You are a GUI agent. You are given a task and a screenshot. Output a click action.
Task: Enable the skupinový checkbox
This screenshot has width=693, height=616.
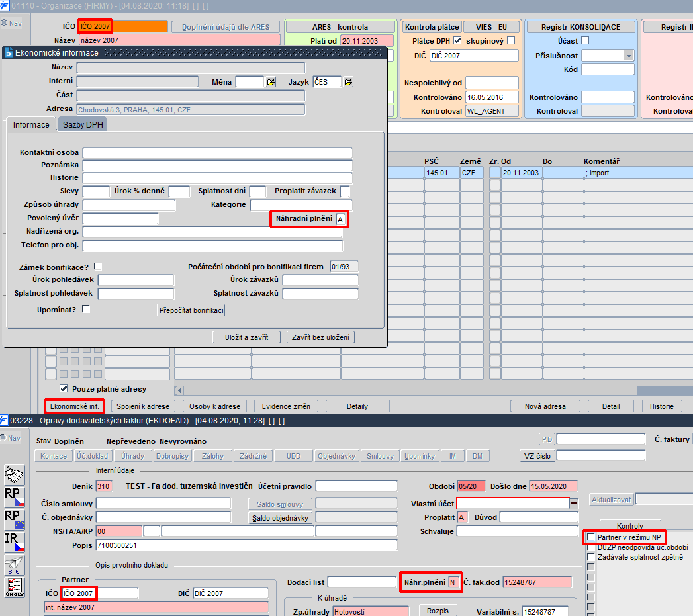click(x=511, y=40)
